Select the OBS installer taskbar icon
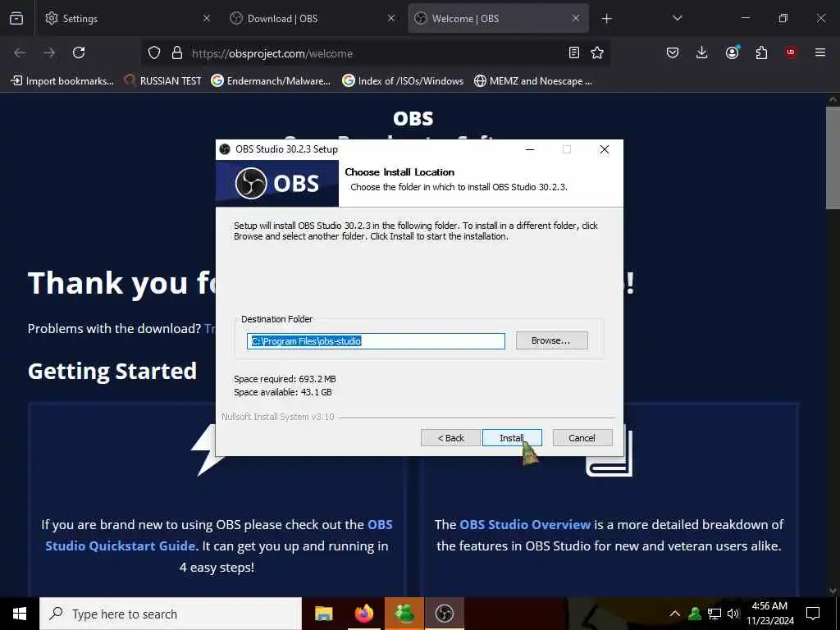Screen dimensions: 840x630 444,614
